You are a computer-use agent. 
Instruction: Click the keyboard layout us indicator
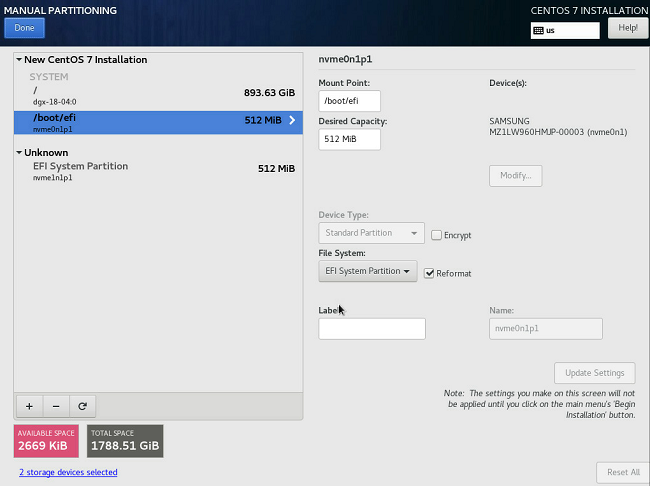pos(564,30)
